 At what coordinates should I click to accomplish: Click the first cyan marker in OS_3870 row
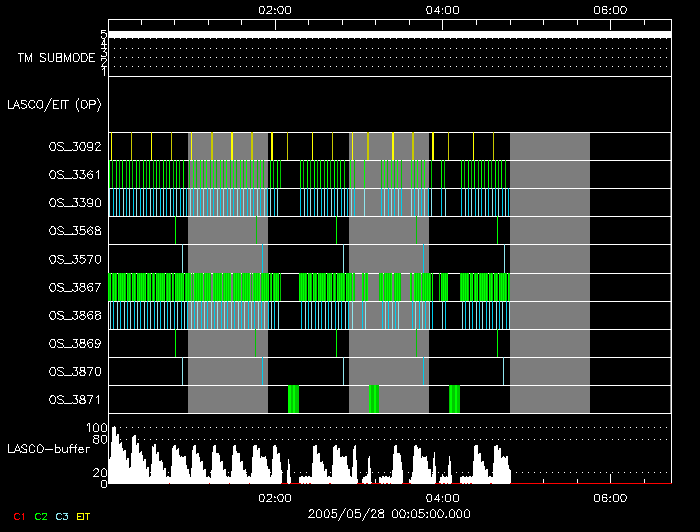point(182,372)
